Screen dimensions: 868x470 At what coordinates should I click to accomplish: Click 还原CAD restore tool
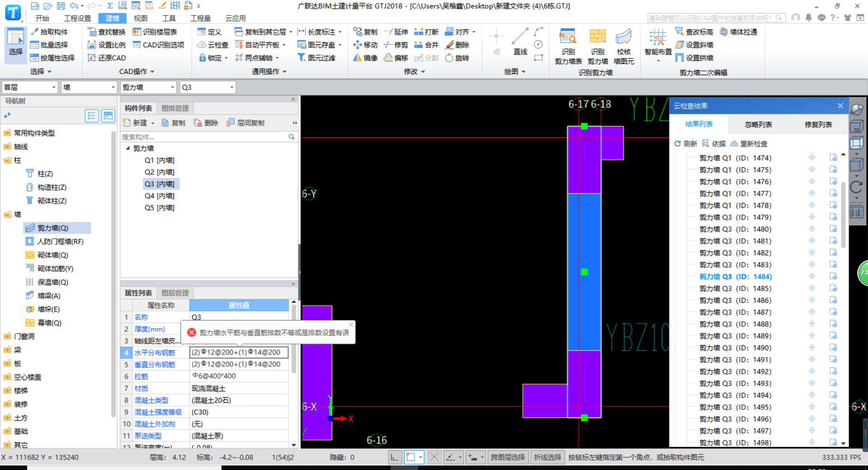tap(107, 58)
